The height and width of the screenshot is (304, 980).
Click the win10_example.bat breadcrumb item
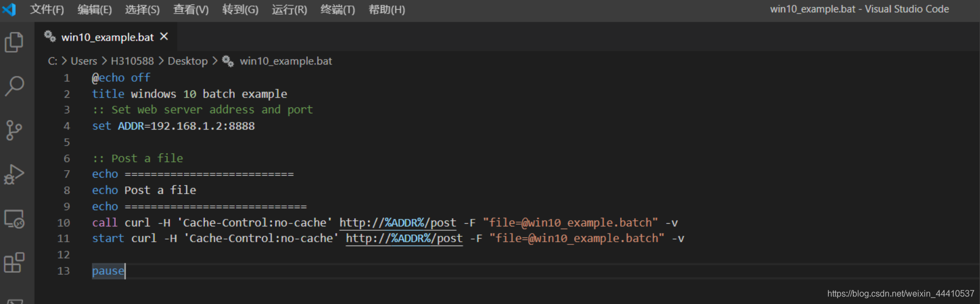pyautogui.click(x=286, y=61)
